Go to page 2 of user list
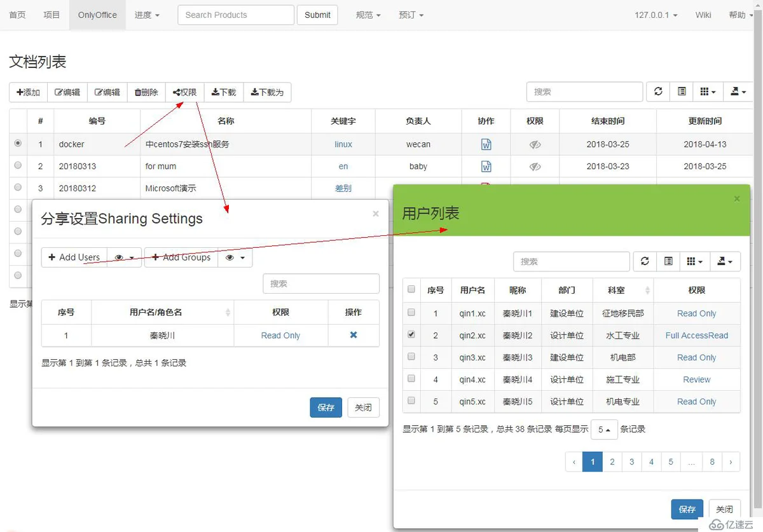This screenshot has height=532, width=763. 612,462
